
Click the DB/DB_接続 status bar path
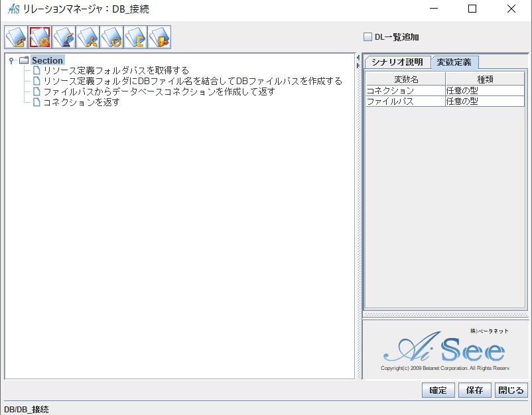pos(27,409)
